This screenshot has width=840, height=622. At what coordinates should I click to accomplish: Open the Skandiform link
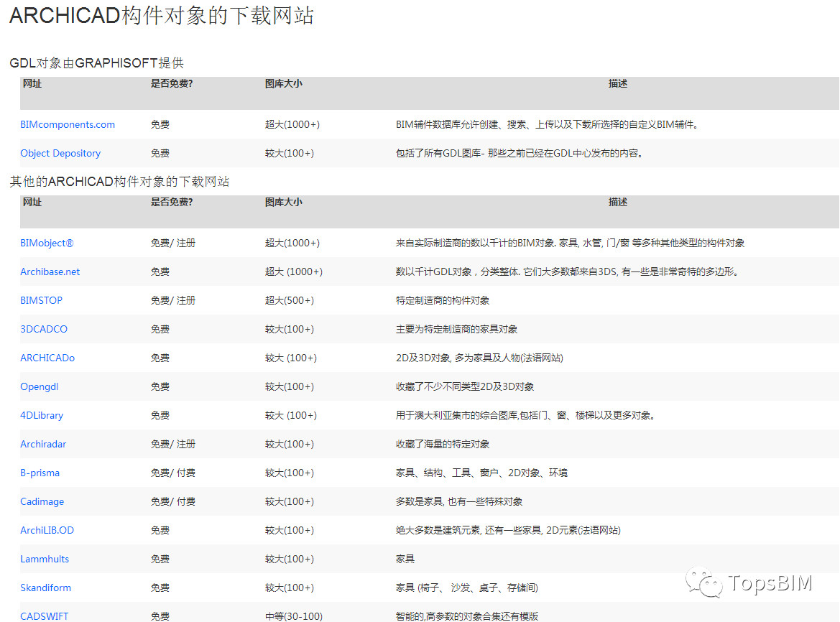[45, 588]
